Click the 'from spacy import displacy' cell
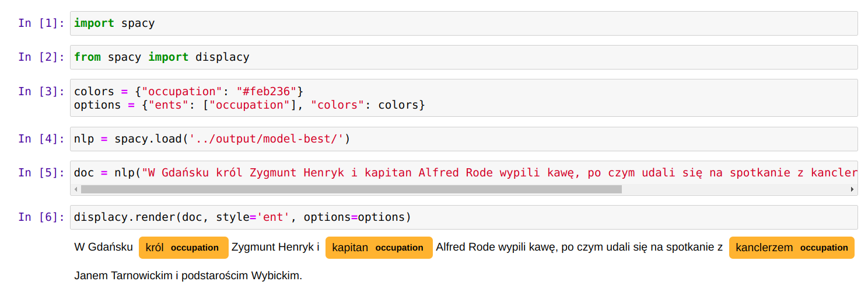Image resolution: width=868 pixels, height=295 pixels. point(464,57)
